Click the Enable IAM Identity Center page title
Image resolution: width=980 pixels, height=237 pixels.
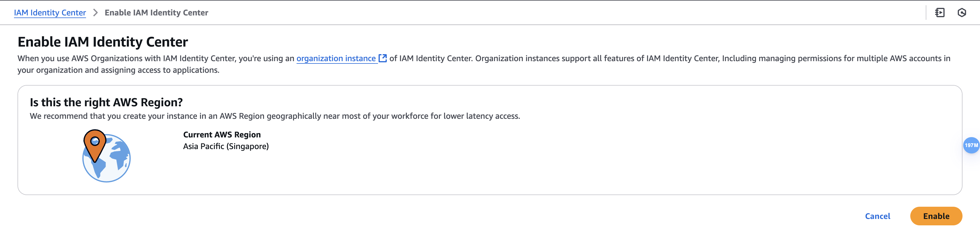[103, 42]
